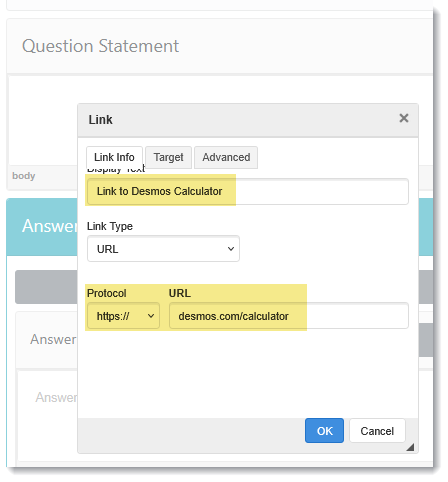Viewport: 448px width, 482px height.
Task: Click the chevron arrow on the Link Type box
Action: pos(231,249)
